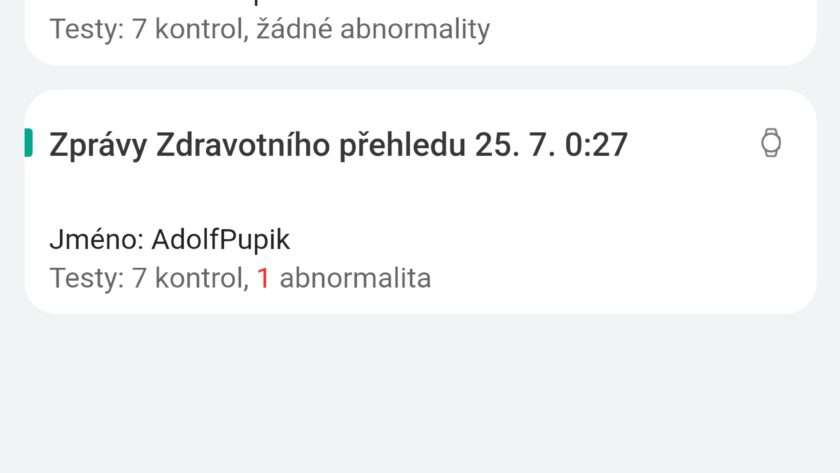Tap the red abnormality count 1
Image resolution: width=840 pixels, height=473 pixels.
coord(263,278)
